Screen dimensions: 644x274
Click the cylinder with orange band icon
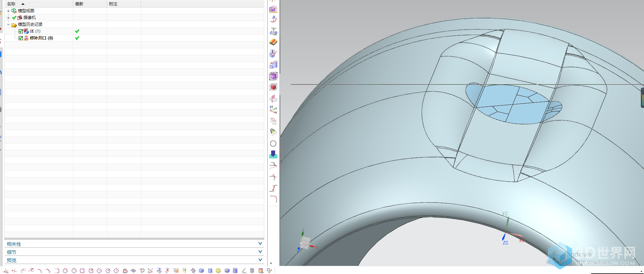pyautogui.click(x=235, y=271)
